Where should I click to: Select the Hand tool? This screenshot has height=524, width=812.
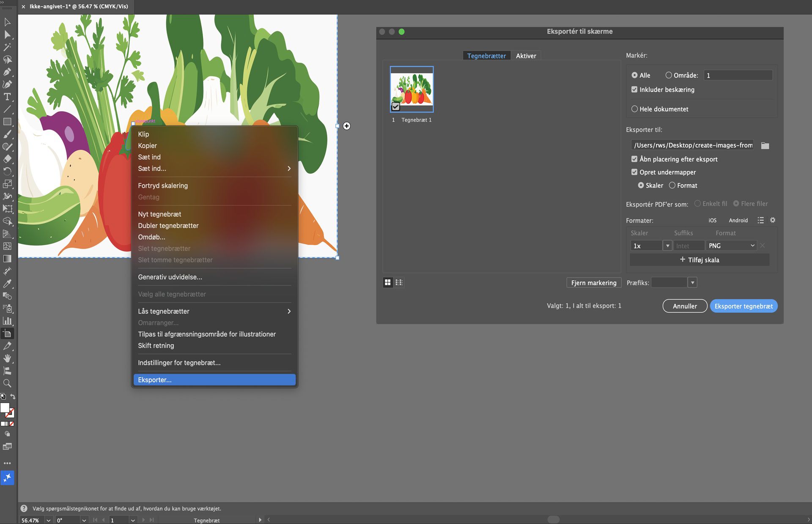click(x=7, y=358)
